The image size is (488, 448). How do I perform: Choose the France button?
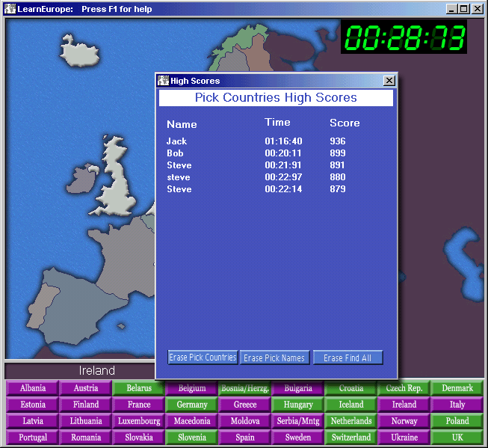(139, 405)
